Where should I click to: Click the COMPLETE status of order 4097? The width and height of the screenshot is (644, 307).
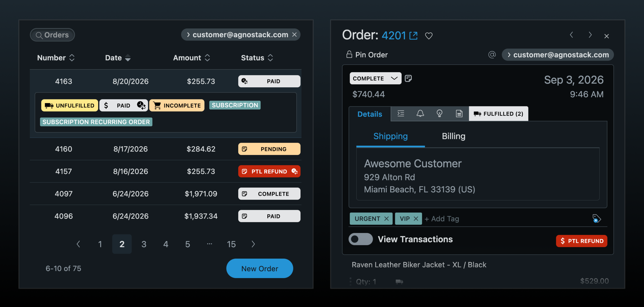(269, 194)
